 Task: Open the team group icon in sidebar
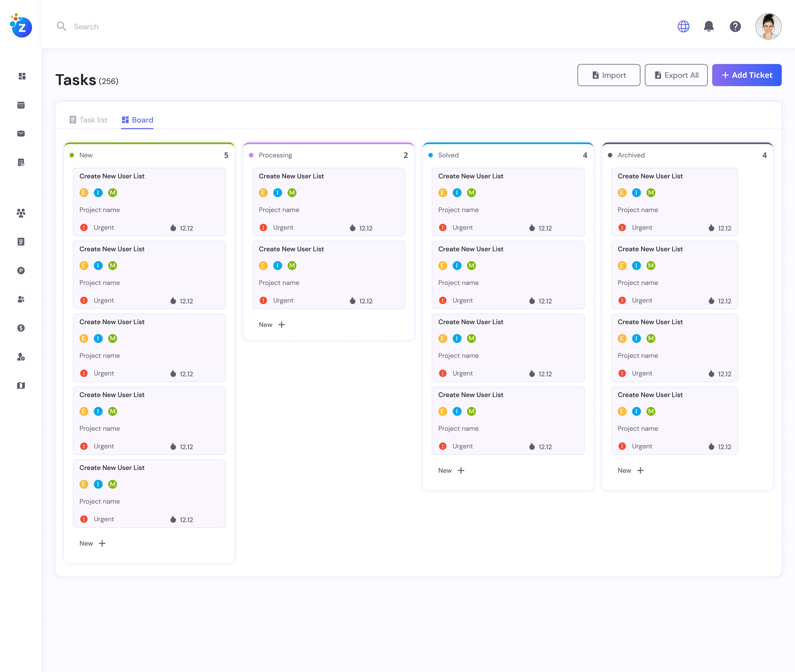point(21,212)
